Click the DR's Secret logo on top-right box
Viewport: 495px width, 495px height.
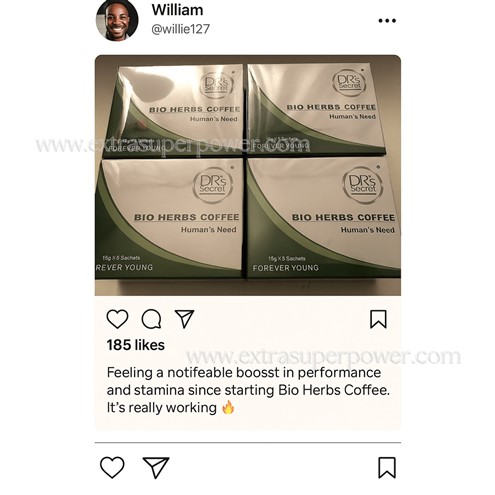tap(349, 83)
